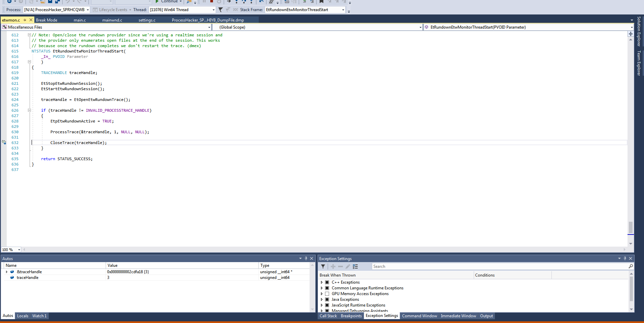This screenshot has height=323, width=644.
Task: Switch to the Watch 1 tab
Action: [39, 316]
